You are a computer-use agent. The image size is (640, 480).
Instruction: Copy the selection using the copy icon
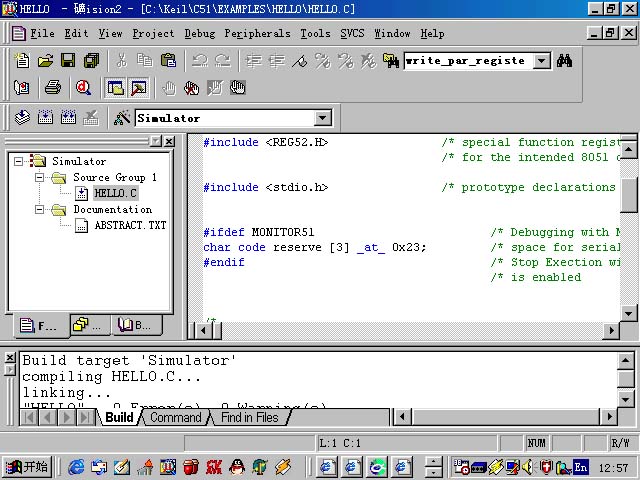click(x=144, y=61)
